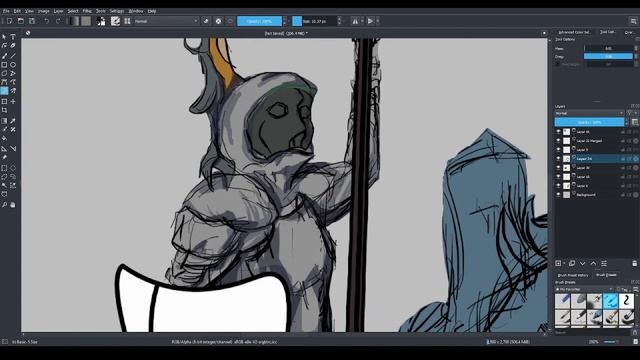640x360 pixels.
Task: Toggle visibility of the topmost layer
Action: (558, 131)
